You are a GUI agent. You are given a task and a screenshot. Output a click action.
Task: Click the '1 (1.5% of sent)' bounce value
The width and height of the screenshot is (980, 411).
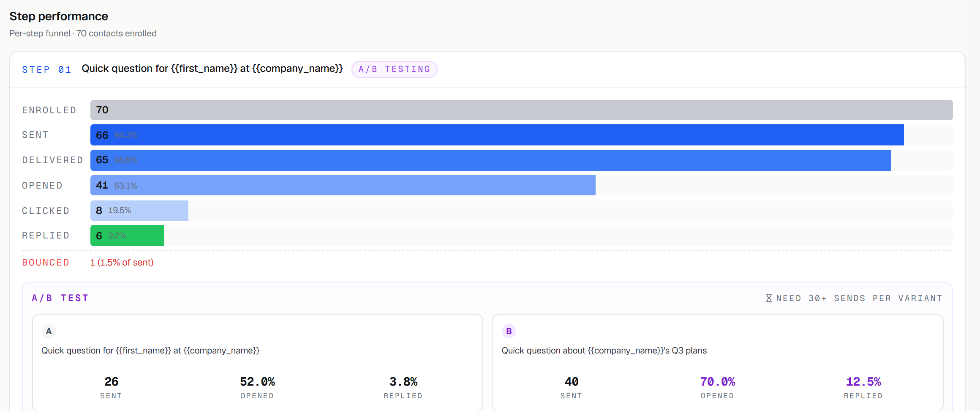tap(122, 263)
